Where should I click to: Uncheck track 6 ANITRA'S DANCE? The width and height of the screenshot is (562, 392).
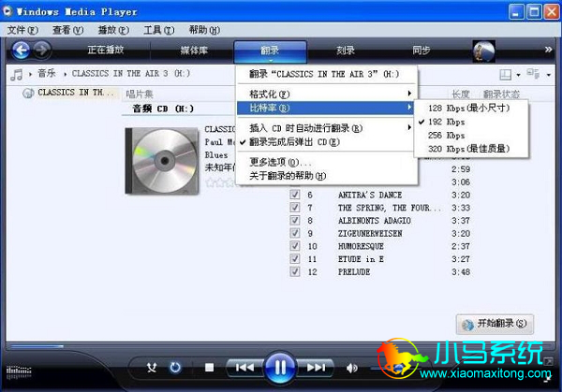pos(295,195)
